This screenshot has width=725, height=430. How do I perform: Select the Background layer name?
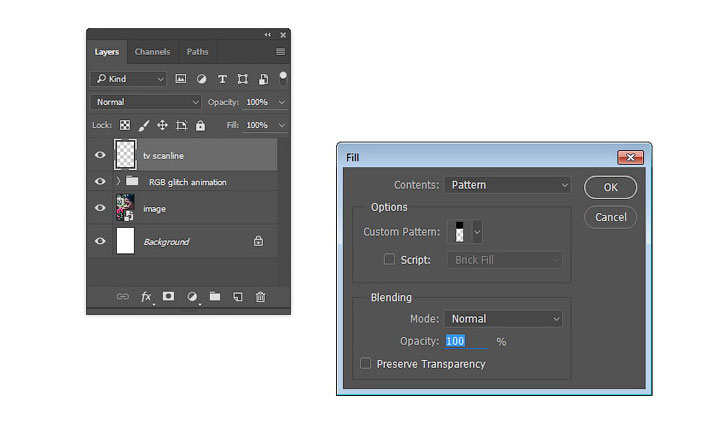[x=166, y=242]
